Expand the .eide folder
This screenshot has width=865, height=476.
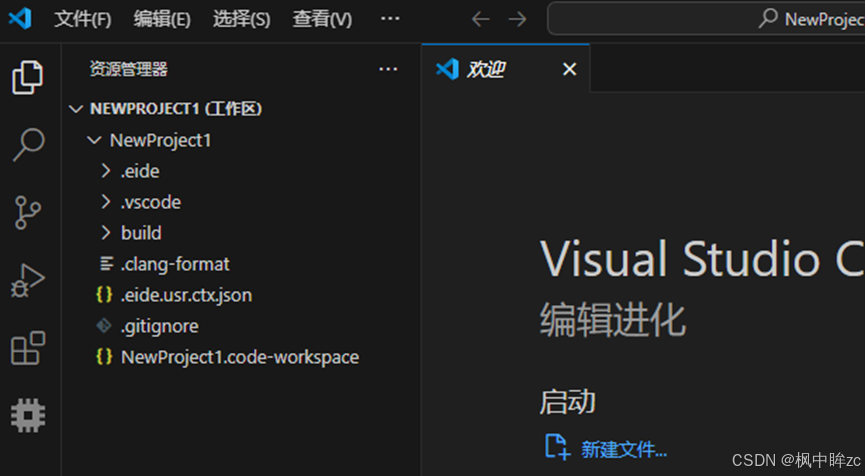105,171
